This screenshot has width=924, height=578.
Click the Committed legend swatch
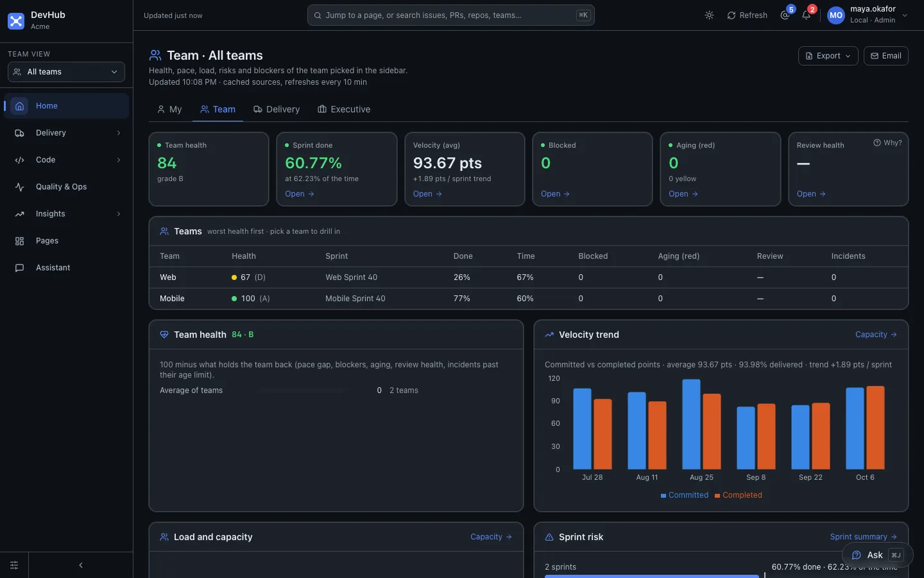(663, 496)
